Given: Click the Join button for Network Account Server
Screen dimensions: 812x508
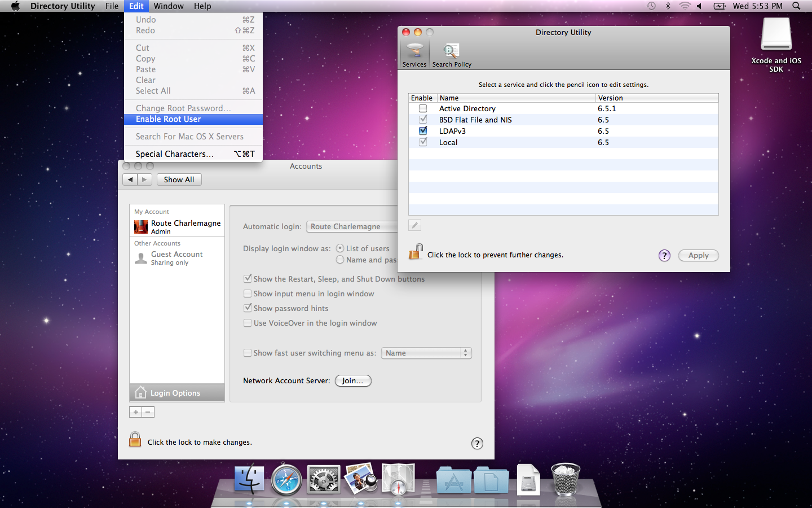Looking at the screenshot, I should (353, 380).
